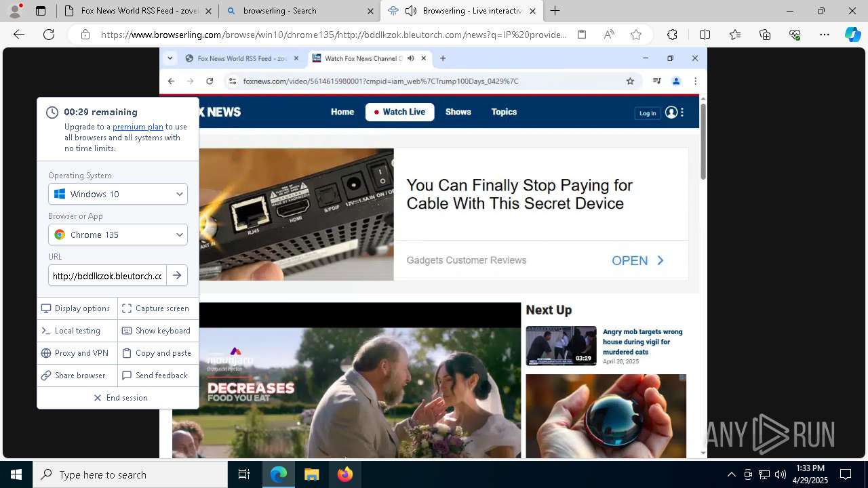Click the clipboard icon in Edge address bar
Viewport: 868px width, 488px height.
582,35
